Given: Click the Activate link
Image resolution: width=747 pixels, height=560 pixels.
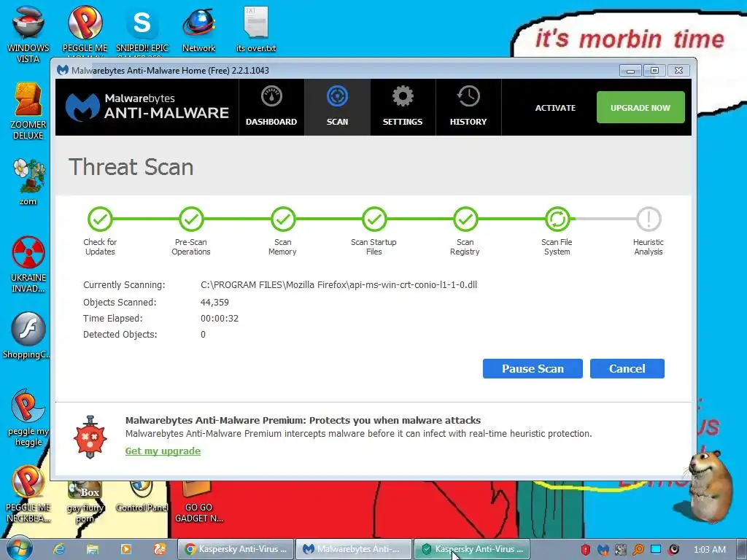Looking at the screenshot, I should (x=555, y=108).
